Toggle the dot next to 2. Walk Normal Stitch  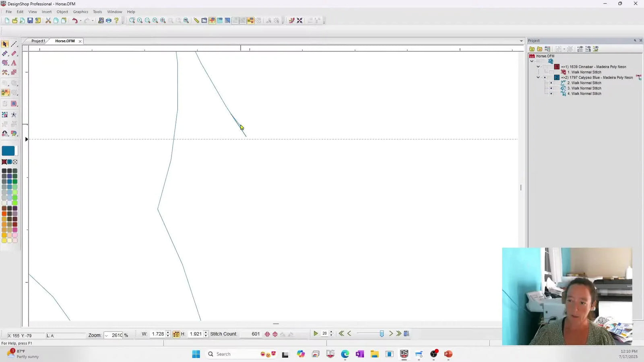[551, 82]
